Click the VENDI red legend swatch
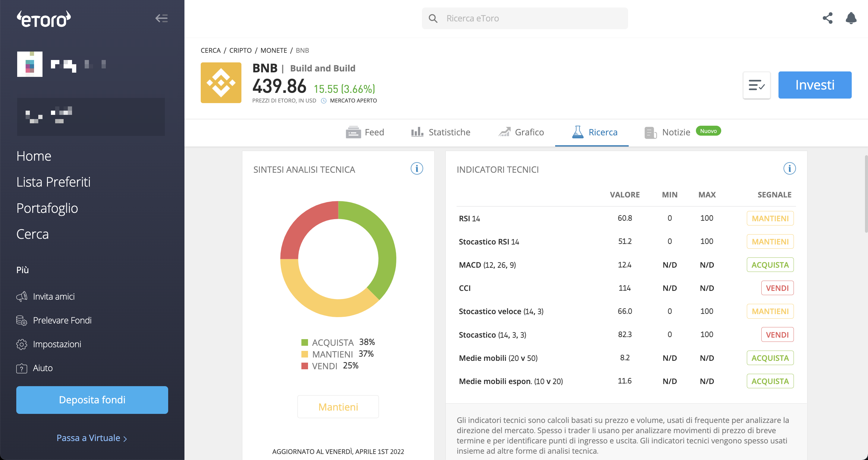868x460 pixels. click(x=305, y=366)
